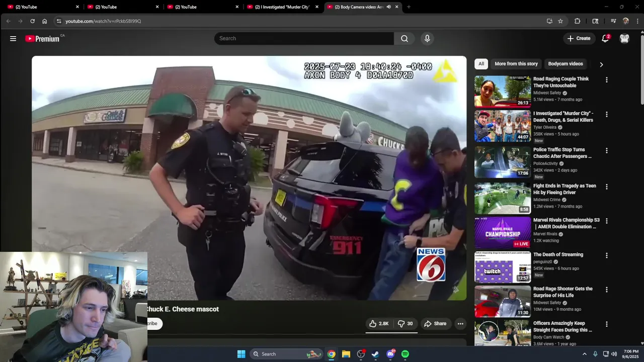Open Chrome profile avatar
Screen dimensions: 644x362
[626, 21]
